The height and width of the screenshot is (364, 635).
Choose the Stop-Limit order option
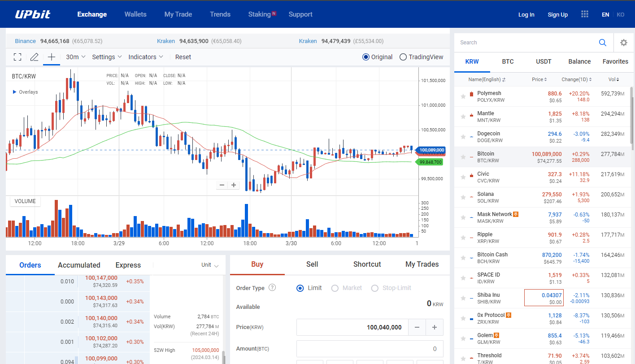click(x=374, y=288)
